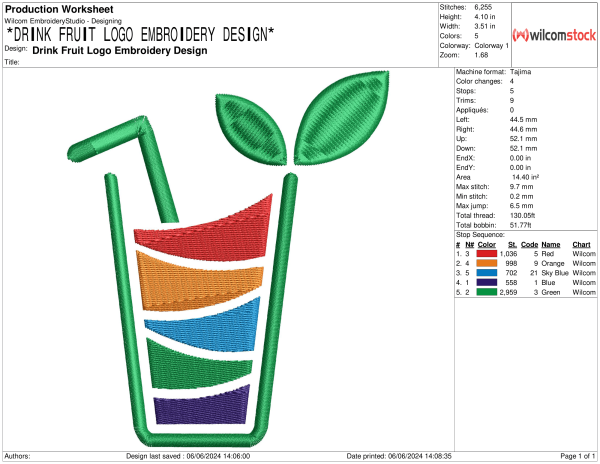Viewport: 600px width, 464px height.
Task: Click the Min stitch value 0.2 mm
Action: coord(521,196)
